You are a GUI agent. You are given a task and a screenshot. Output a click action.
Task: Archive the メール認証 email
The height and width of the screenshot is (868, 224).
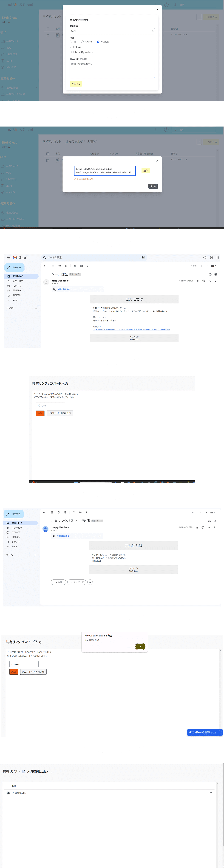(x=53, y=266)
